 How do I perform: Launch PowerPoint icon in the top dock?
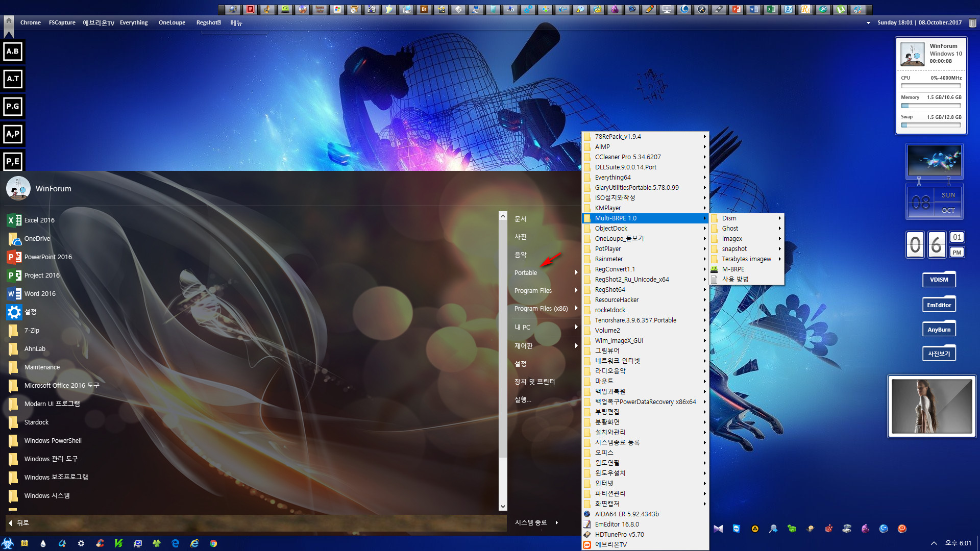[x=736, y=9]
